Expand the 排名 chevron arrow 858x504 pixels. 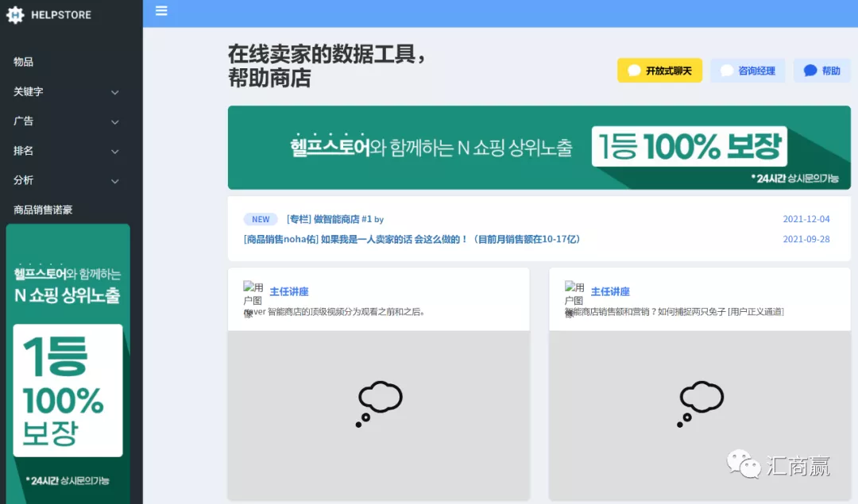click(115, 152)
